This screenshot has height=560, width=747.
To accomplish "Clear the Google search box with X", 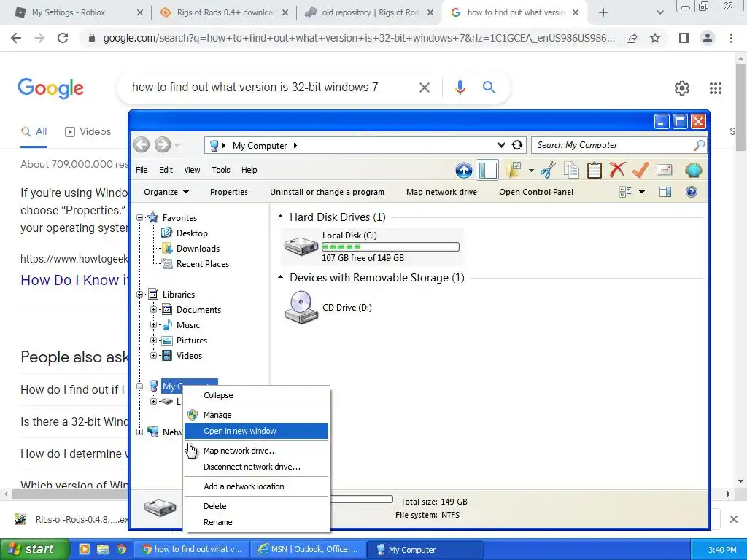I will click(x=424, y=87).
